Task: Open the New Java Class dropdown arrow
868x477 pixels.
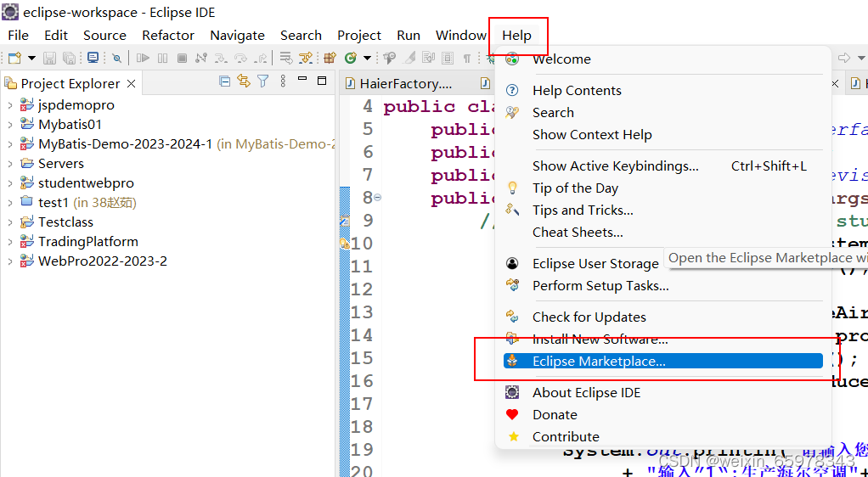Action: click(367, 58)
